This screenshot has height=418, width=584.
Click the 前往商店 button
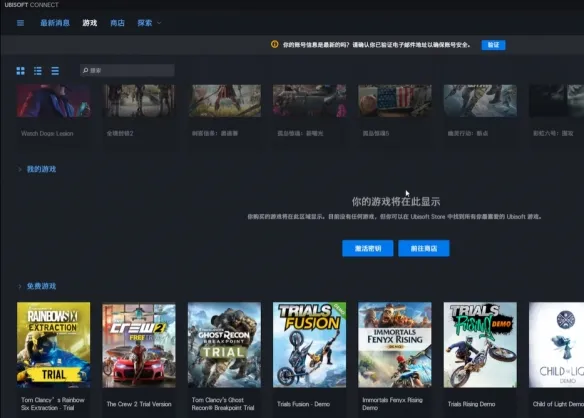[424, 248]
